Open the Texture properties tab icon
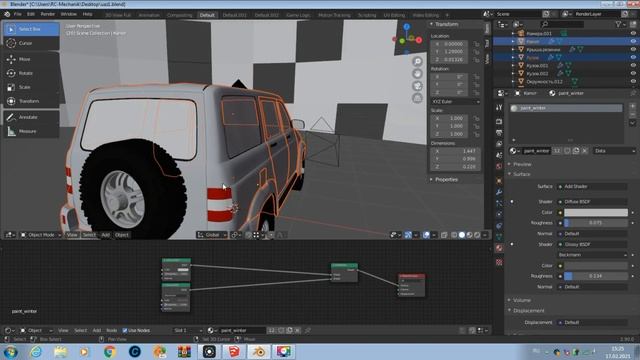Image resolution: width=640 pixels, height=360 pixels. point(499,262)
